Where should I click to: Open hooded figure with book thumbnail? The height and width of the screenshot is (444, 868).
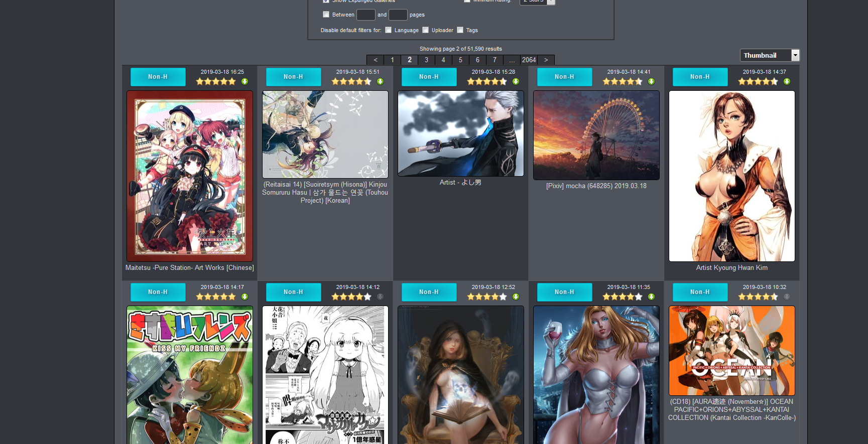pos(461,375)
